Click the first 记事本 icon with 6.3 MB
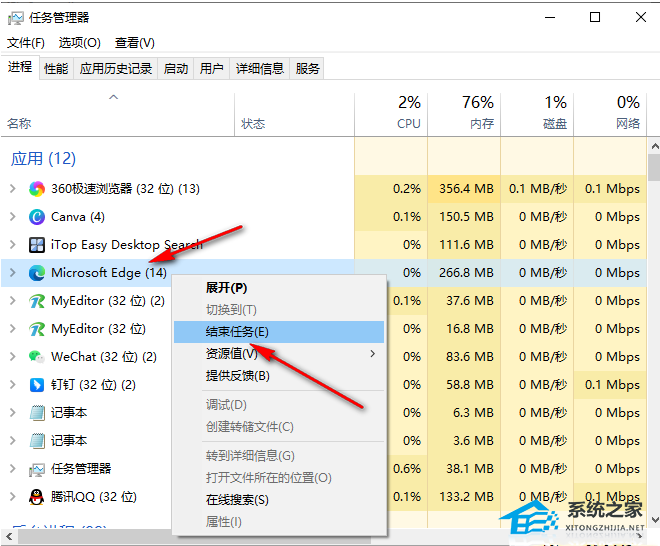This screenshot has height=546, width=660. [37, 413]
